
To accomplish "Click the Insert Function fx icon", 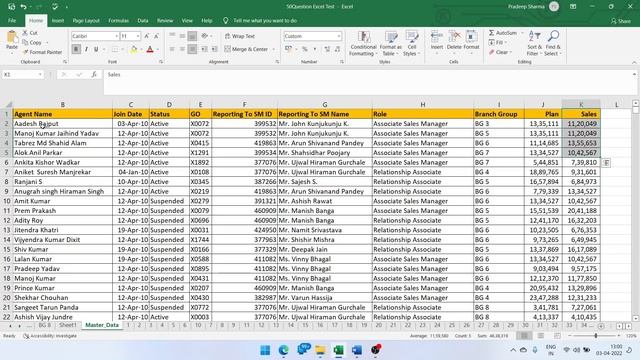I will tap(94, 75).
